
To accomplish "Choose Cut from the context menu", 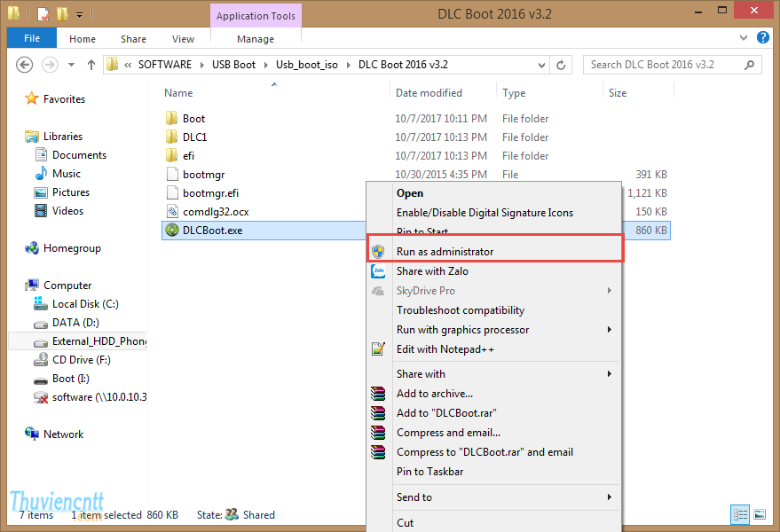I will coord(494,522).
